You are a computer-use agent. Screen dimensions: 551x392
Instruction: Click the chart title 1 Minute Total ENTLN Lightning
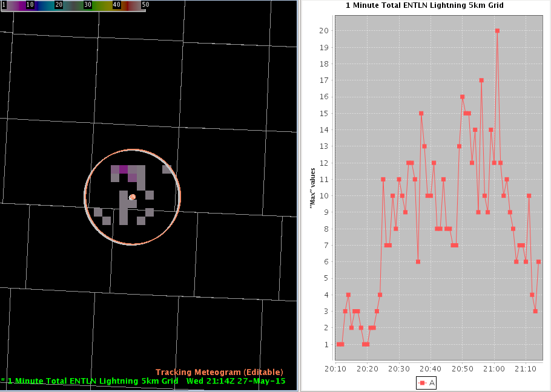[424, 5]
